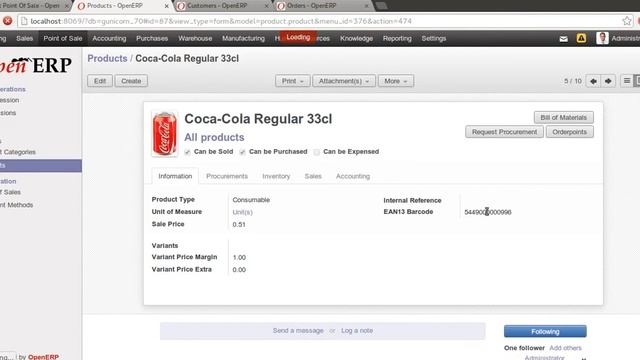Image resolution: width=640 pixels, height=360 pixels.
Task: Click the browser stop-loading icon
Action: [7, 21]
